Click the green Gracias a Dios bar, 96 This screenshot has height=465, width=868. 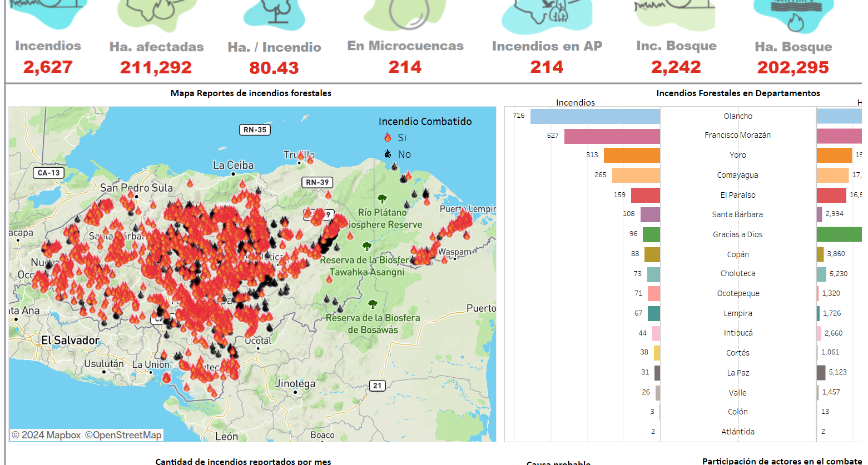click(x=651, y=234)
